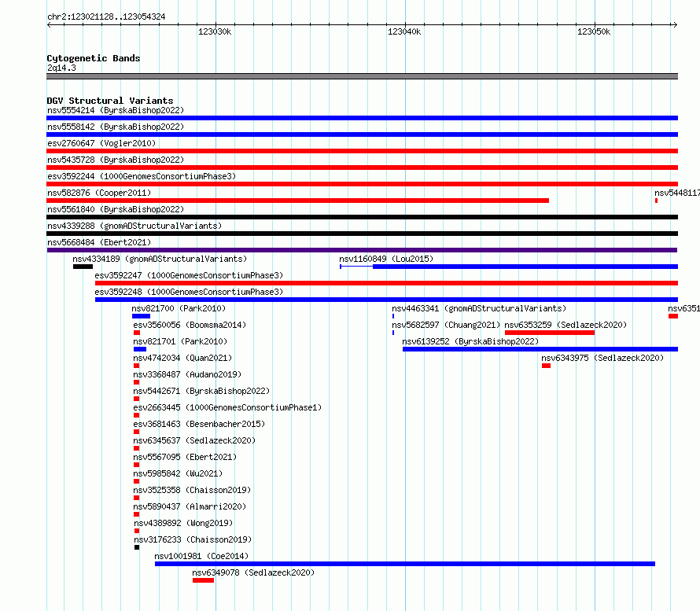Click the red marker under nsv6343975 (Sedlazeck2020)
Screen dimensions: 700x611
(x=546, y=366)
